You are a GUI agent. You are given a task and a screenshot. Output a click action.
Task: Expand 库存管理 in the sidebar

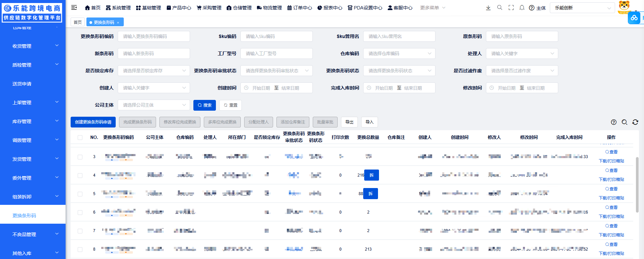33,121
